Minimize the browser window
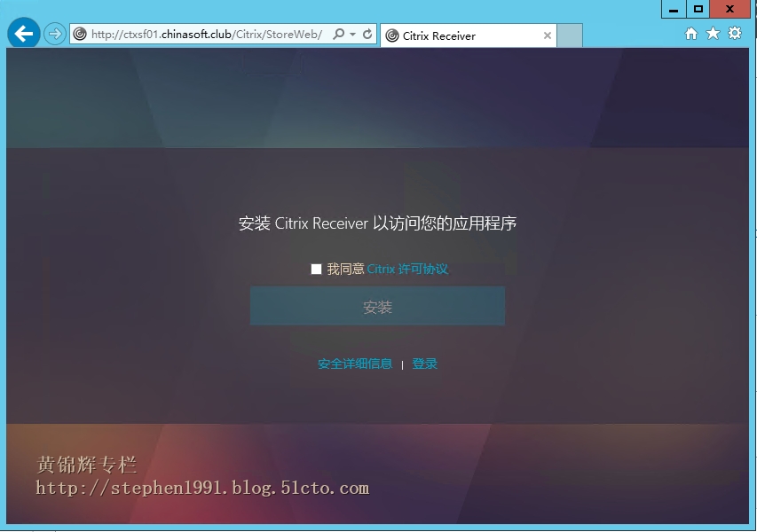The height and width of the screenshot is (532, 757). tap(674, 9)
